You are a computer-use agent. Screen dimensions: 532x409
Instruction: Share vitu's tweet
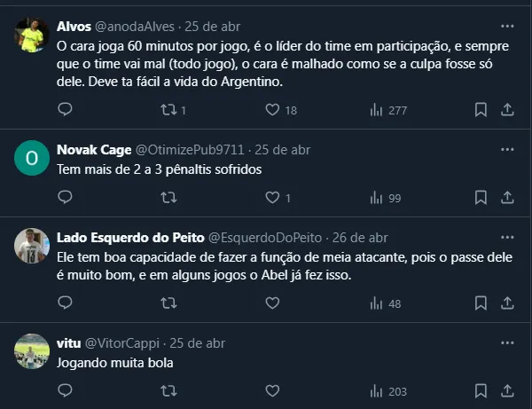[x=507, y=390]
